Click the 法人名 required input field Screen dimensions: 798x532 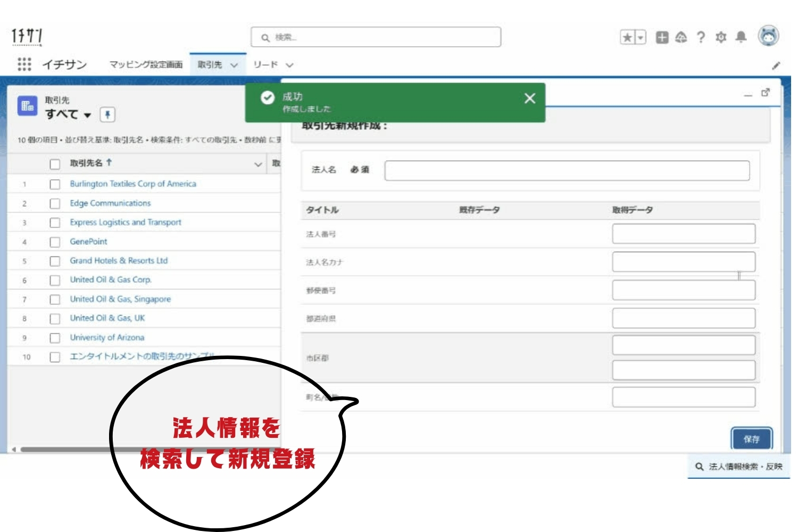[x=567, y=171]
